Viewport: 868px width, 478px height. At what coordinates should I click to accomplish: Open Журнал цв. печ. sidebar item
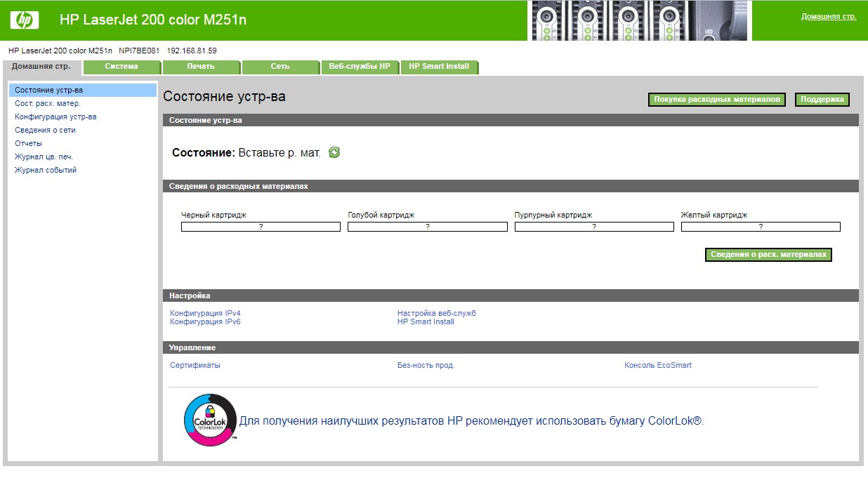[44, 157]
